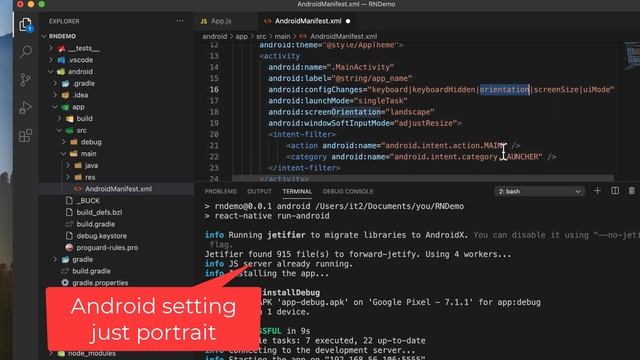Open Explorer more actions ellipsis
640x360 pixels.
(x=180, y=21)
